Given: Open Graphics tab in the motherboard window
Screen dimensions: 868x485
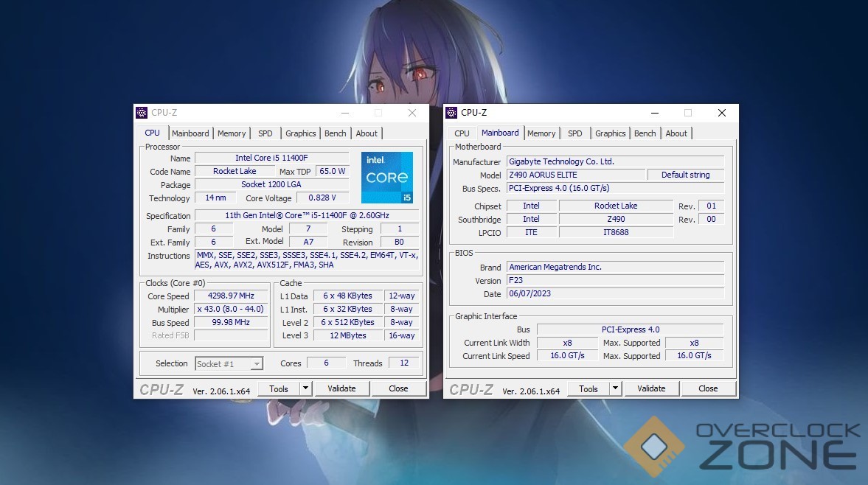Looking at the screenshot, I should 610,133.
